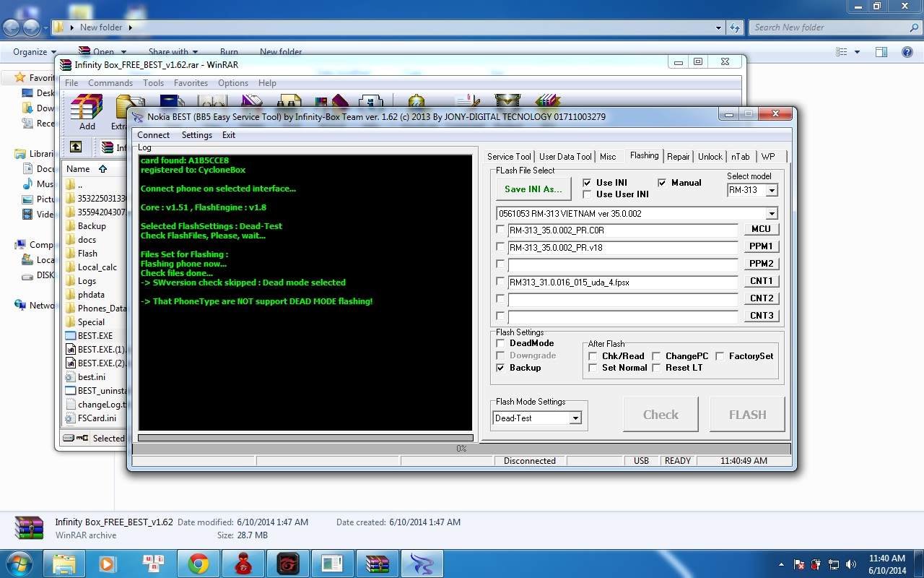924x578 pixels.
Task: Click the red figure taskbar icon
Action: 243,564
